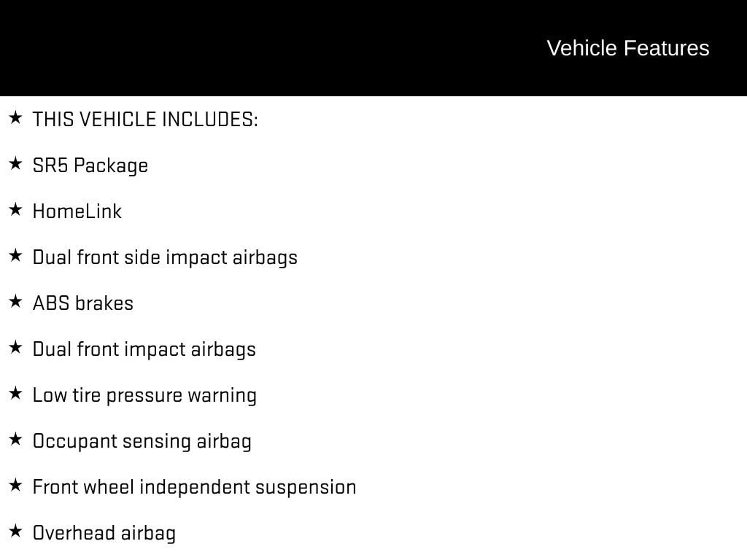Screen dimensions: 747x560
Task: Click the star before Overhead airbag
Action: tap(15, 531)
